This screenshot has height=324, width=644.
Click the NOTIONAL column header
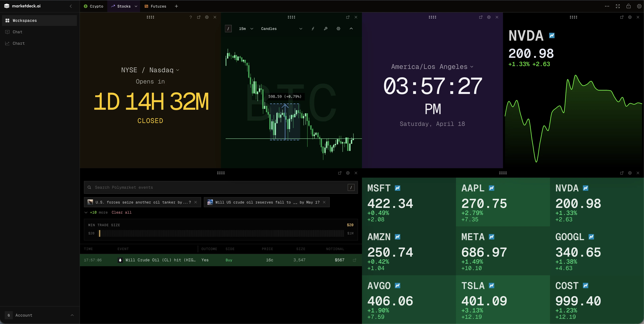coord(335,249)
